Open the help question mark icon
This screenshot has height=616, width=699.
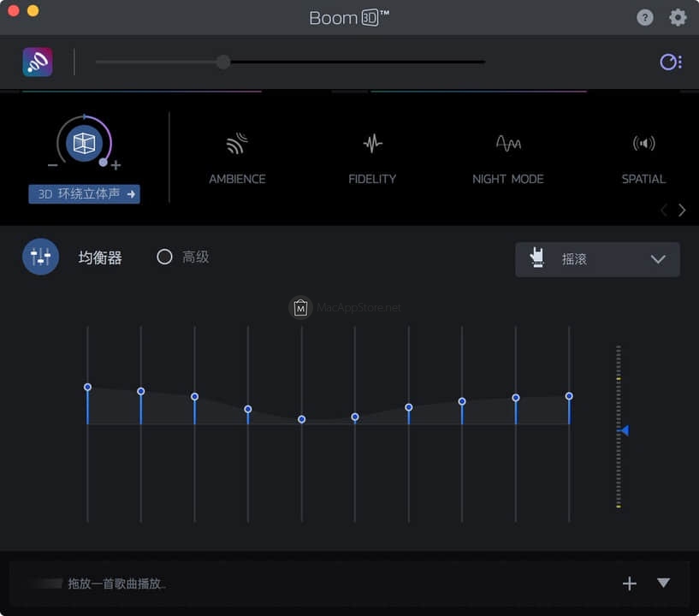[x=645, y=17]
